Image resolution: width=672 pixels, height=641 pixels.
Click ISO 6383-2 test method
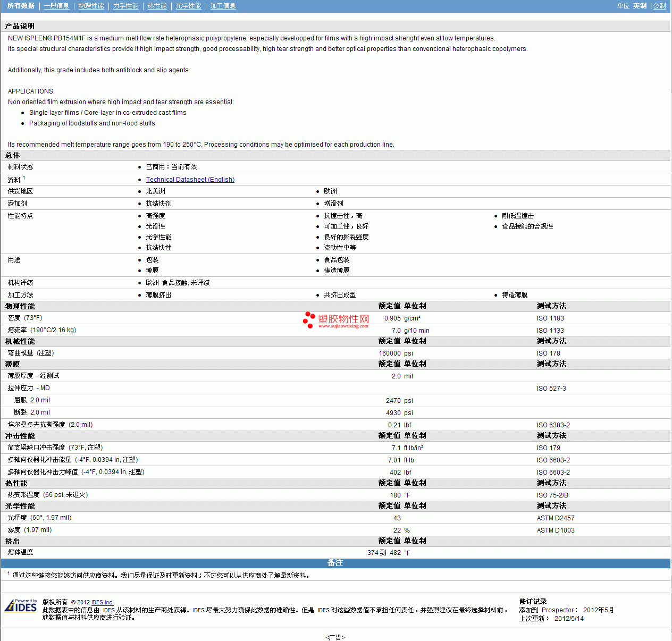[553, 425]
